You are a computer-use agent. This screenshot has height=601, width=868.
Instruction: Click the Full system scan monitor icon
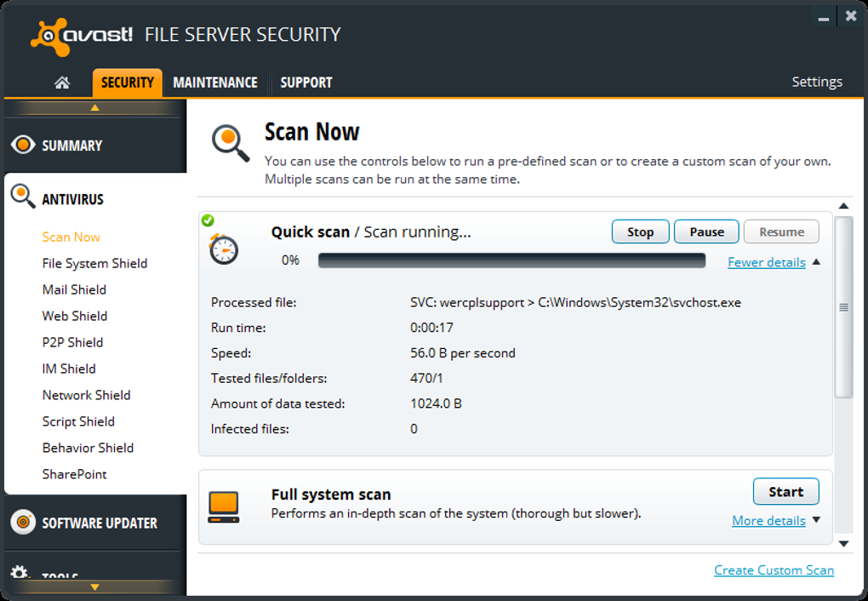click(224, 507)
